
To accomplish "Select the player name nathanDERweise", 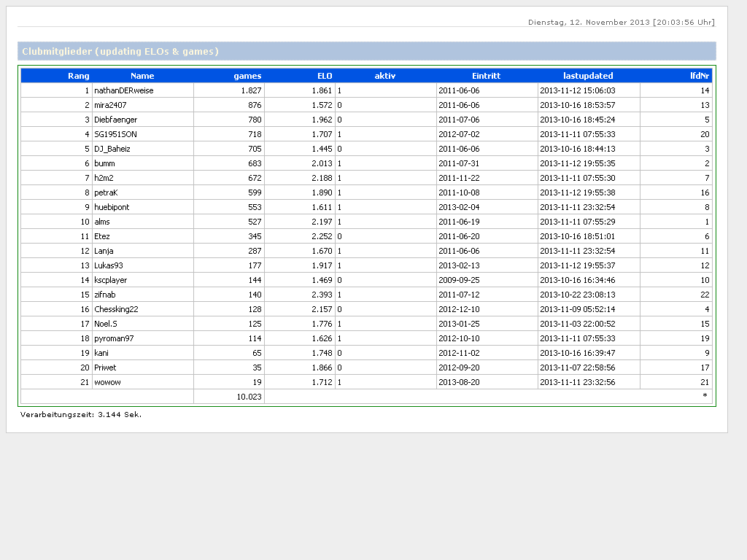I will pos(124,90).
